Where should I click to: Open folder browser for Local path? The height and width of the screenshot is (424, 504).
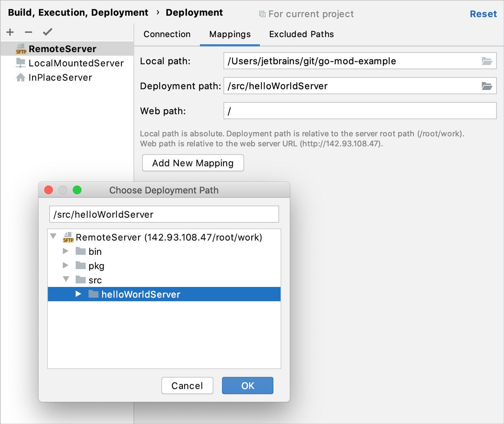coord(487,61)
